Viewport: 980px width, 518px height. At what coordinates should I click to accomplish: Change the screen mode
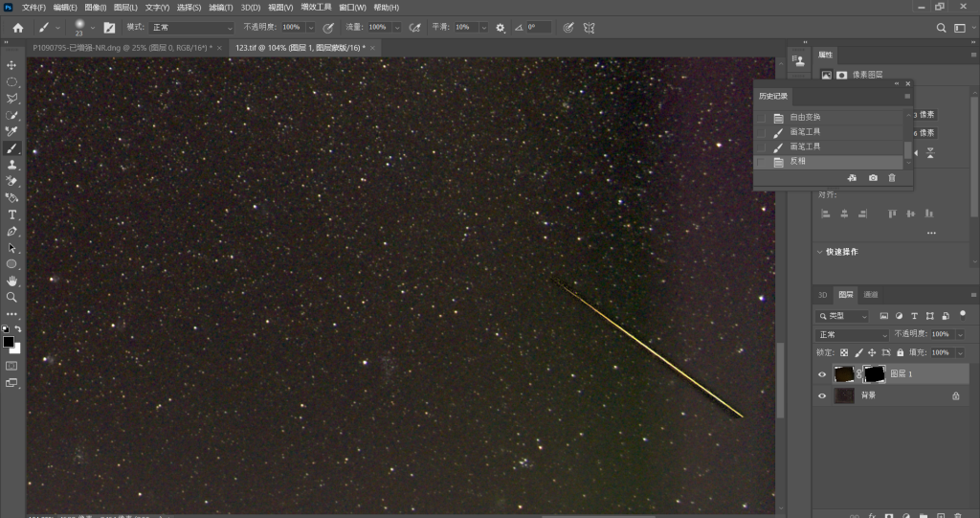click(11, 383)
